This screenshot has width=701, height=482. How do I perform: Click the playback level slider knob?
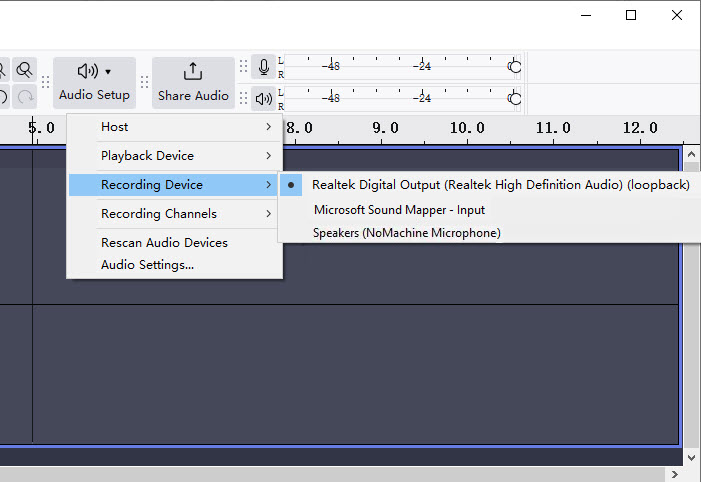pos(514,98)
